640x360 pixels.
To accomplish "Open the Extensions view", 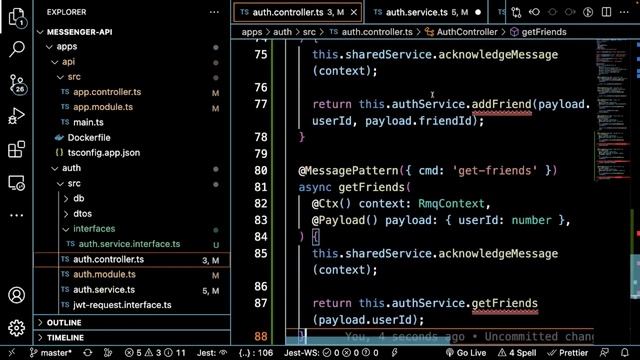I will (16, 149).
